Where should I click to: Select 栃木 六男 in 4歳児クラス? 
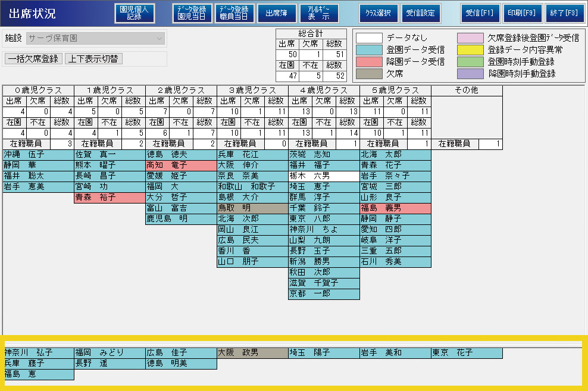324,176
